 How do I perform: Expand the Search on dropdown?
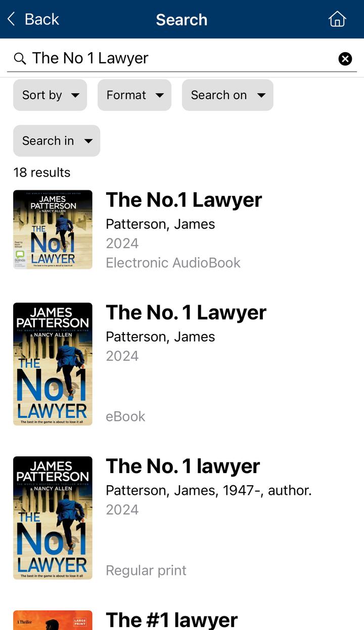[x=227, y=95]
